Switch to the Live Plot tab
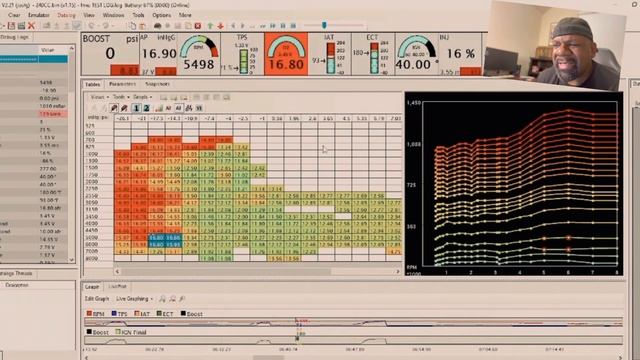Viewport: 640px width, 360px height. pos(117,287)
